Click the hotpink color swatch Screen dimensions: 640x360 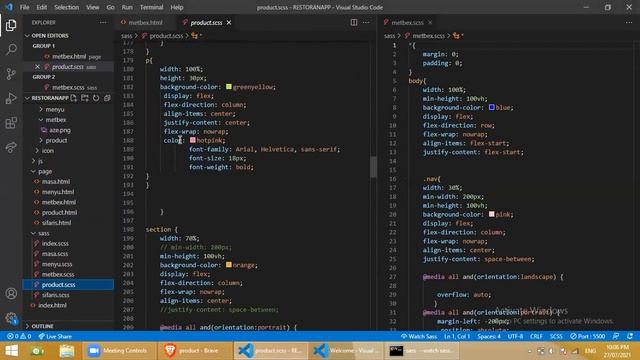[x=193, y=140]
